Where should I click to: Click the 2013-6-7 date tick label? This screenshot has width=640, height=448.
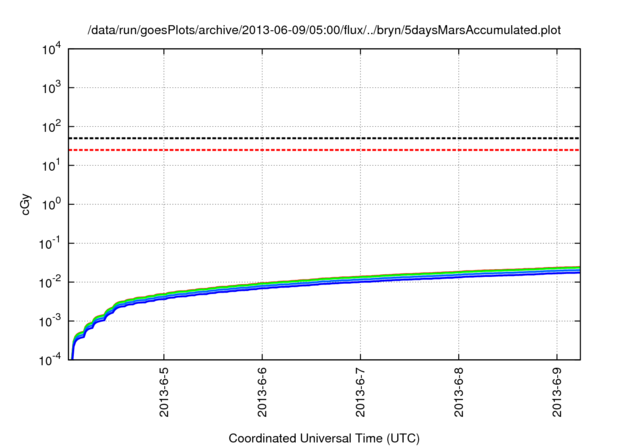click(360, 392)
